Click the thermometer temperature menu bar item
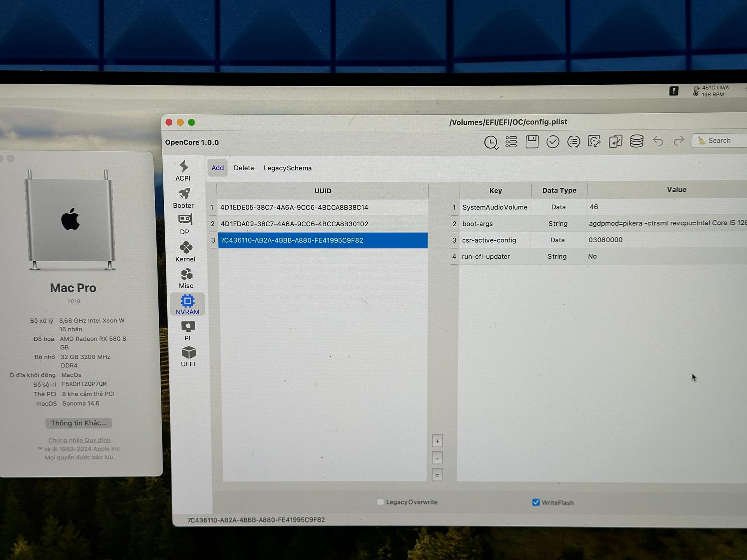 click(710, 91)
